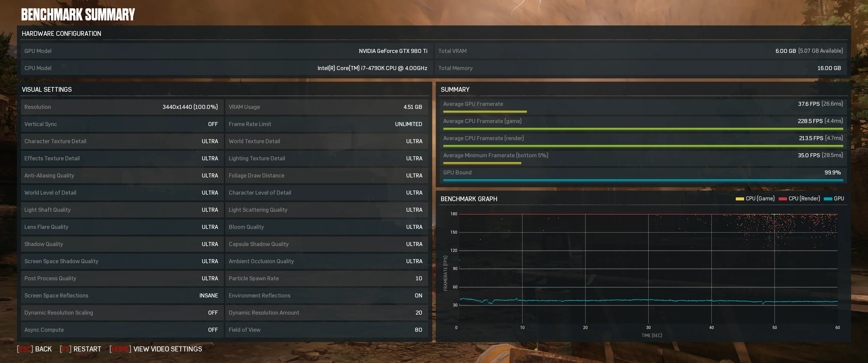This screenshot has width=868, height=363.
Task: Select the GPU Bound progress bar
Action: pyautogui.click(x=643, y=180)
